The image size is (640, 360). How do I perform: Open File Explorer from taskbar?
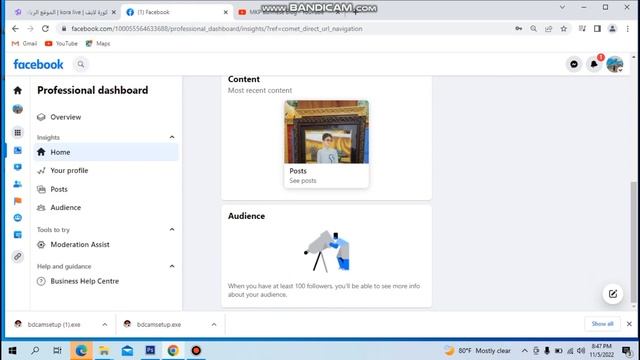104,350
